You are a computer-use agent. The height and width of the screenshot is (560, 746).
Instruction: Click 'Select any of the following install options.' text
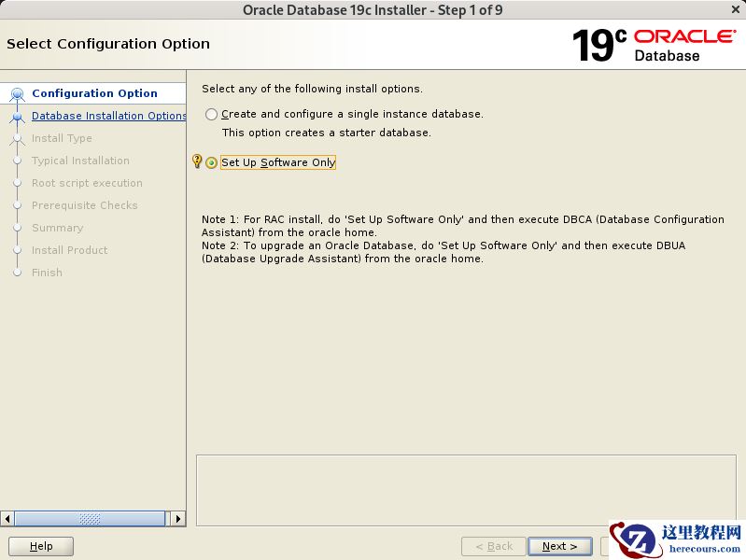click(312, 89)
